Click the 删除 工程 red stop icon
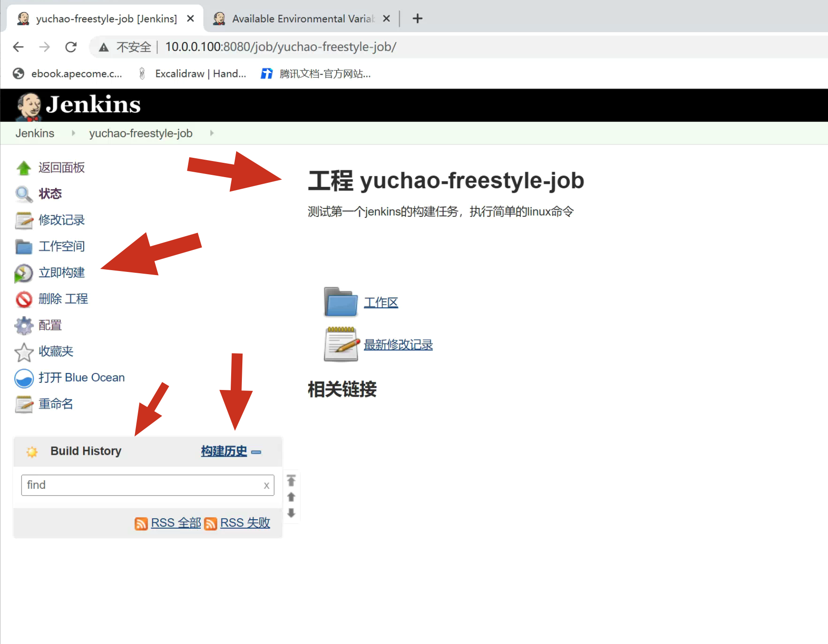Screen dimensions: 828x644 (x=24, y=299)
